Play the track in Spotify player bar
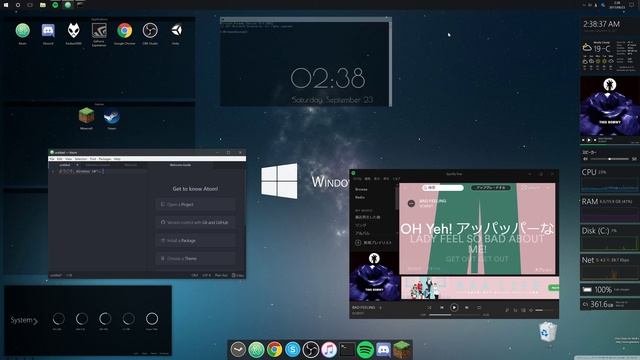This screenshot has width=640, height=360. 454,307
